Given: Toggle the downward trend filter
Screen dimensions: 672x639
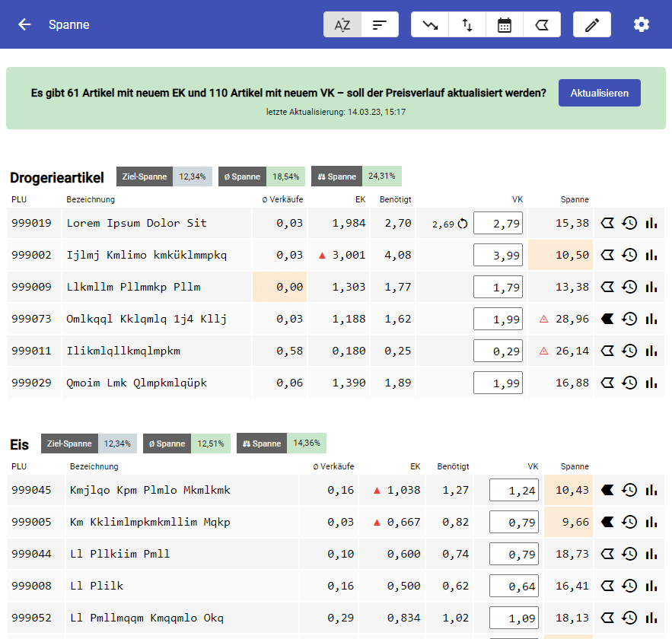Looking at the screenshot, I should pyautogui.click(x=430, y=25).
